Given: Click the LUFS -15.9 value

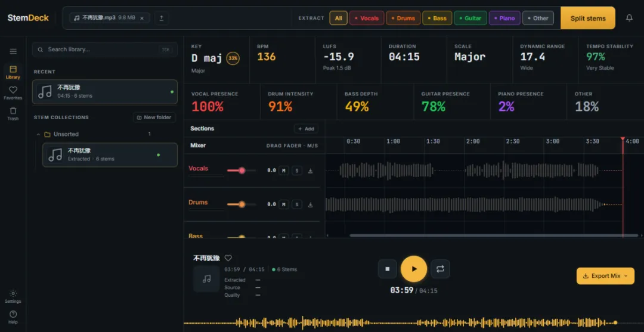Looking at the screenshot, I should [x=339, y=57].
